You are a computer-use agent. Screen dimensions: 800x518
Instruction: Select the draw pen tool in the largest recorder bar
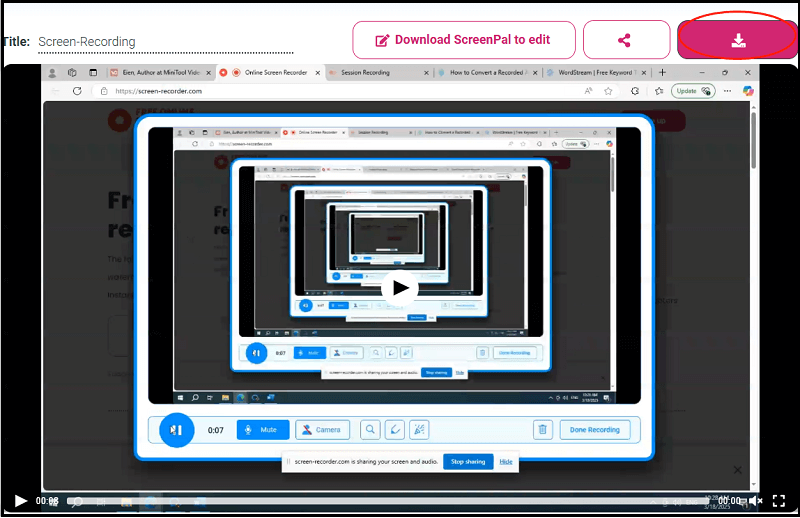[x=395, y=430]
